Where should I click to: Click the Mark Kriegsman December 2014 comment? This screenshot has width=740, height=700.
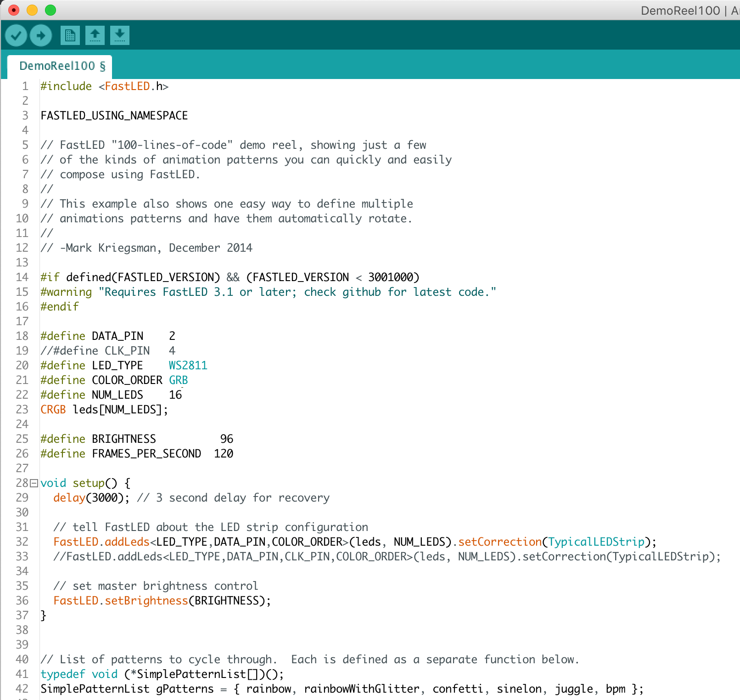pyautogui.click(x=146, y=248)
